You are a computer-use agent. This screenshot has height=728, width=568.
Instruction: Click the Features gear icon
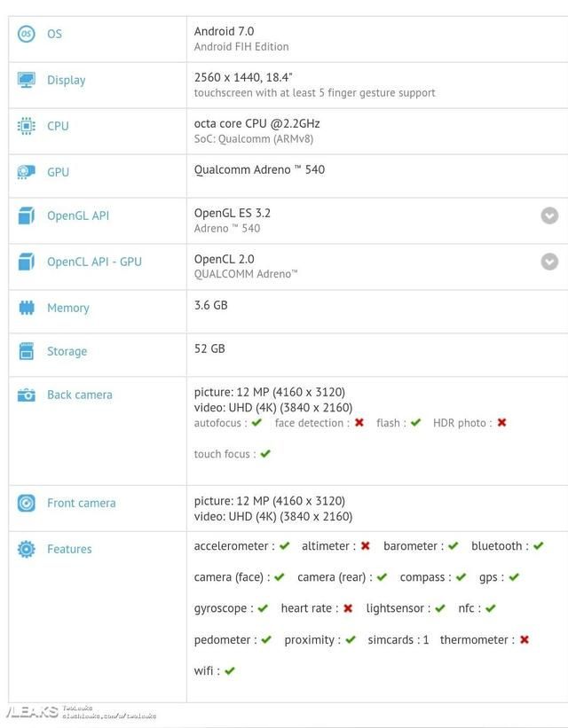point(27,549)
